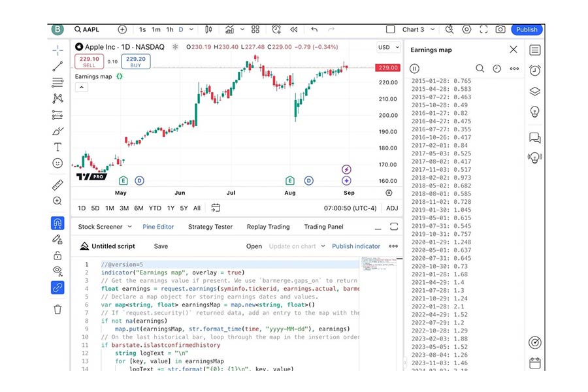588x392 pixels.
Task: Open the Earnings map more options
Action: pyautogui.click(x=514, y=69)
